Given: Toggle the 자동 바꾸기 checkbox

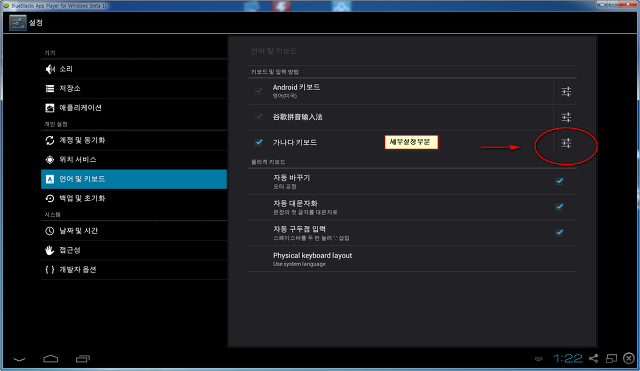Looking at the screenshot, I should (x=559, y=181).
